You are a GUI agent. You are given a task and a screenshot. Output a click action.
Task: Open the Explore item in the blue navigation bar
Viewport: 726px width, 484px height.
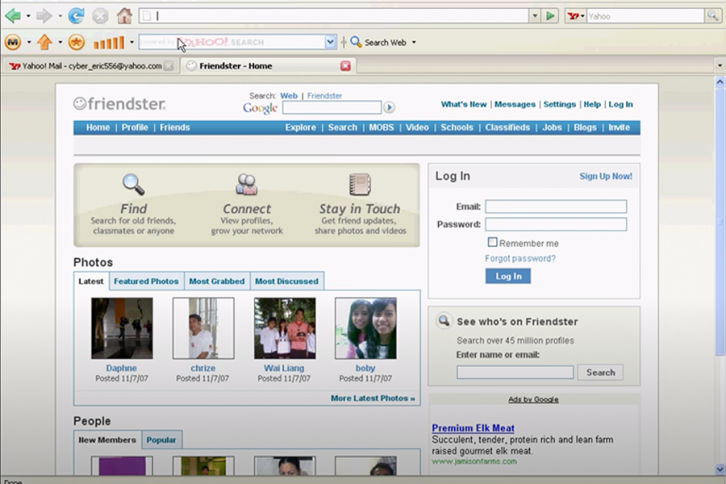click(300, 127)
